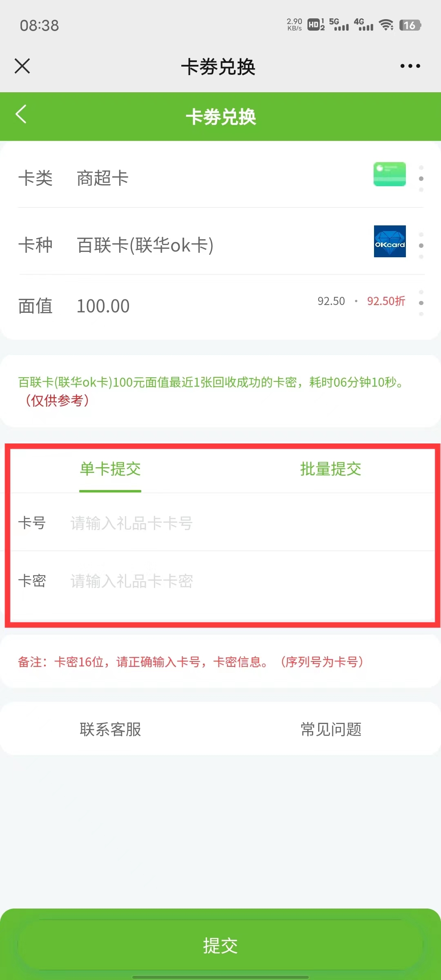The height and width of the screenshot is (980, 441).
Task: Expand the 卡种 selection using its dots
Action: 421,245
